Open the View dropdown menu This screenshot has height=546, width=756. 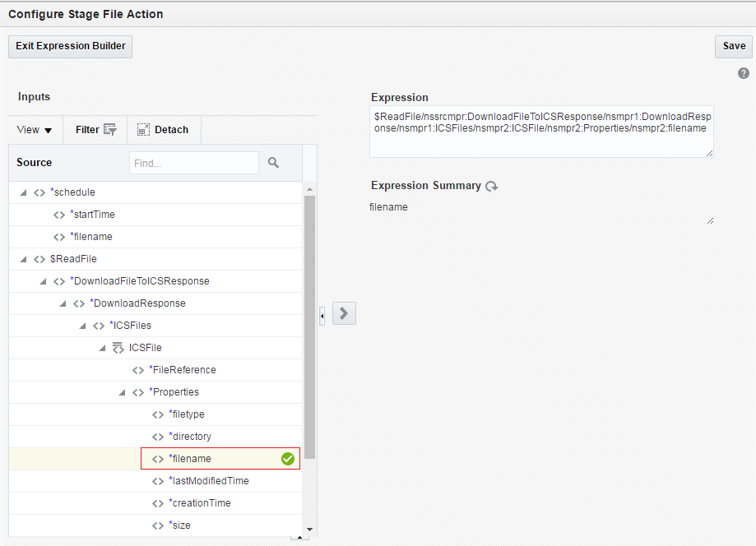tap(35, 130)
